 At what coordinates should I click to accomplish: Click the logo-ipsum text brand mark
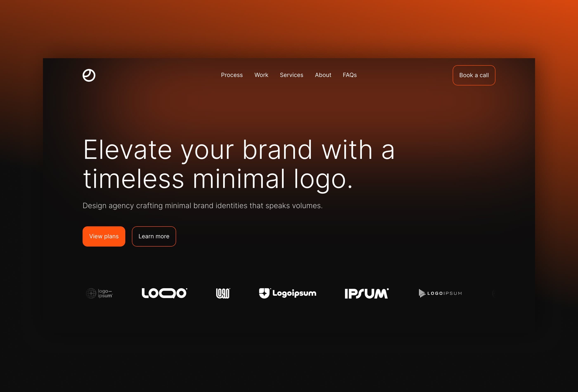[x=100, y=293]
